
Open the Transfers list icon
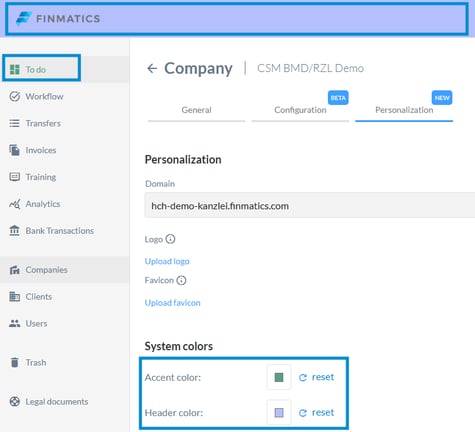pyautogui.click(x=14, y=123)
